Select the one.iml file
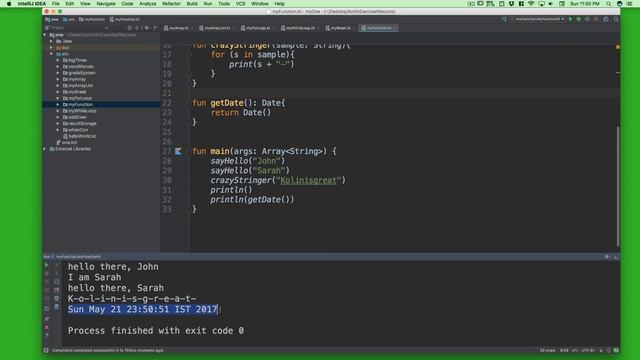Screen dimensions: 640x360 [x=69, y=142]
